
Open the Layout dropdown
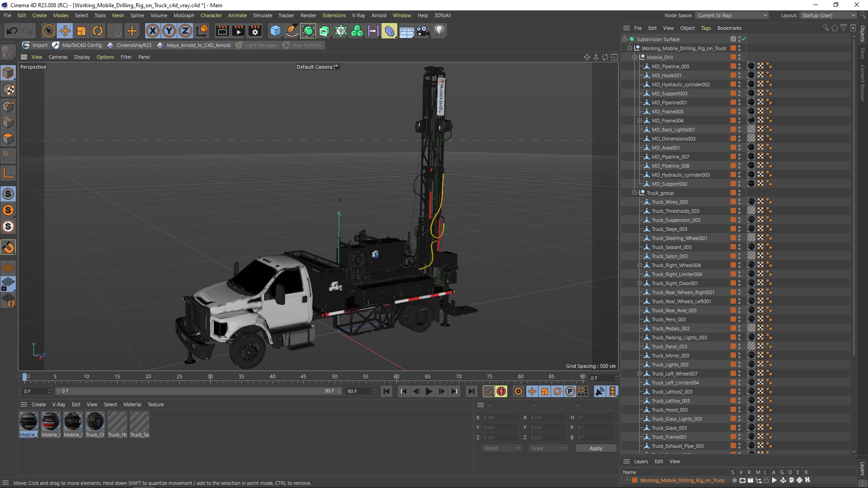(828, 15)
